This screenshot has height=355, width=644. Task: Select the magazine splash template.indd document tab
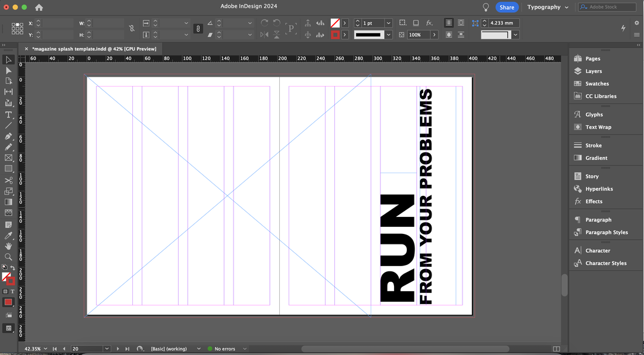[94, 49]
